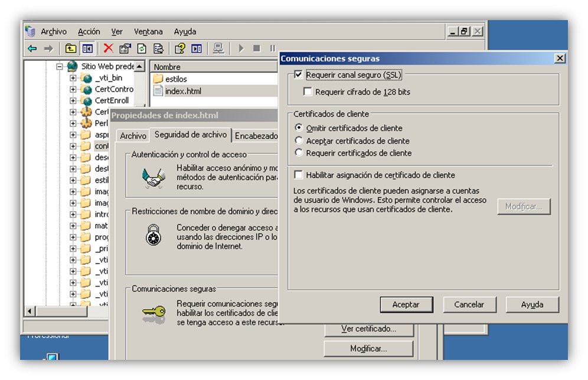Open the Ayuda menu
Screen dimensions: 588x380
(x=185, y=31)
